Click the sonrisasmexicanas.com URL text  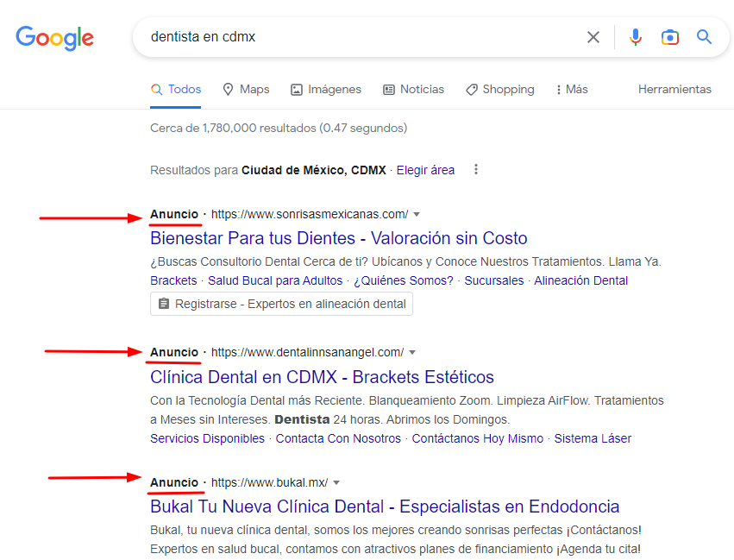[x=310, y=215]
